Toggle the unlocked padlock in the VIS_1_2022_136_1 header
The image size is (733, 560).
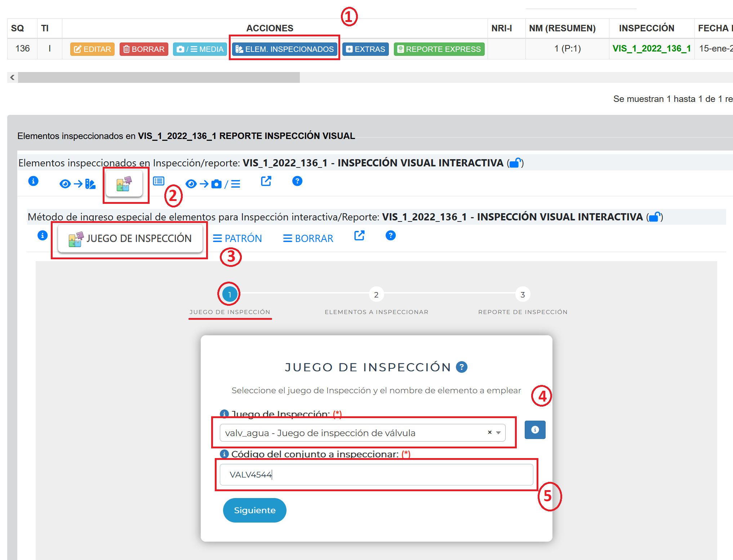515,163
